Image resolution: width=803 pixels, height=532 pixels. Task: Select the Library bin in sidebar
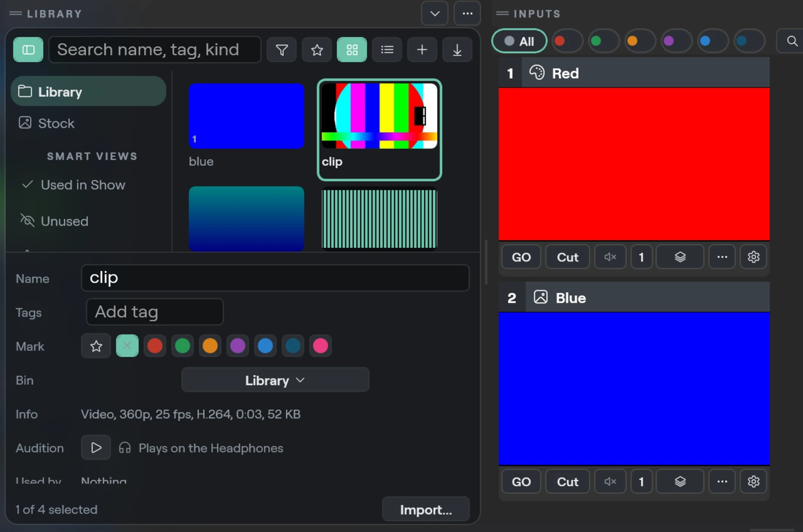tap(88, 91)
